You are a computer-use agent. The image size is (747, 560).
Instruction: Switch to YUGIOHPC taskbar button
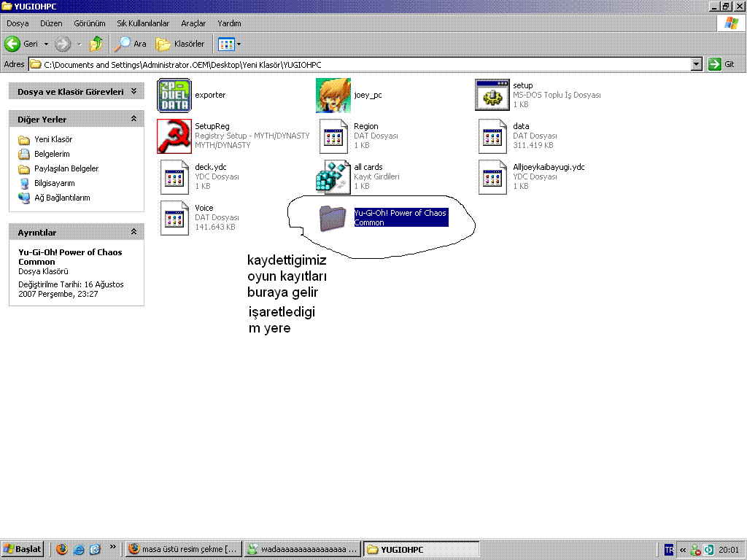422,549
